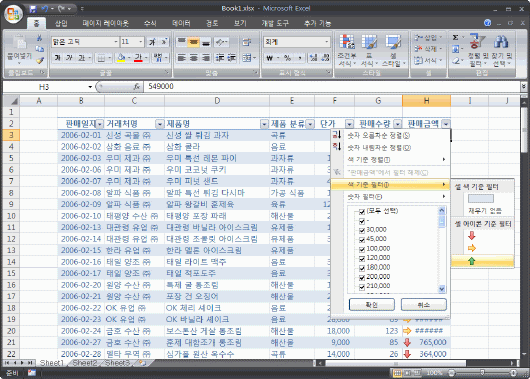Screen dimensions: 530x379
Task: Toggle underline formatting icon
Action: coord(81,58)
